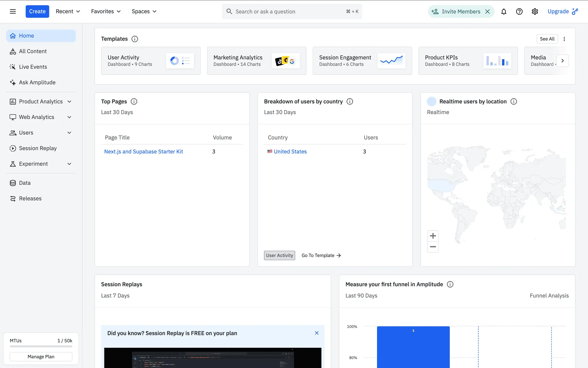Close the Session Replay FREE banner

click(317, 333)
